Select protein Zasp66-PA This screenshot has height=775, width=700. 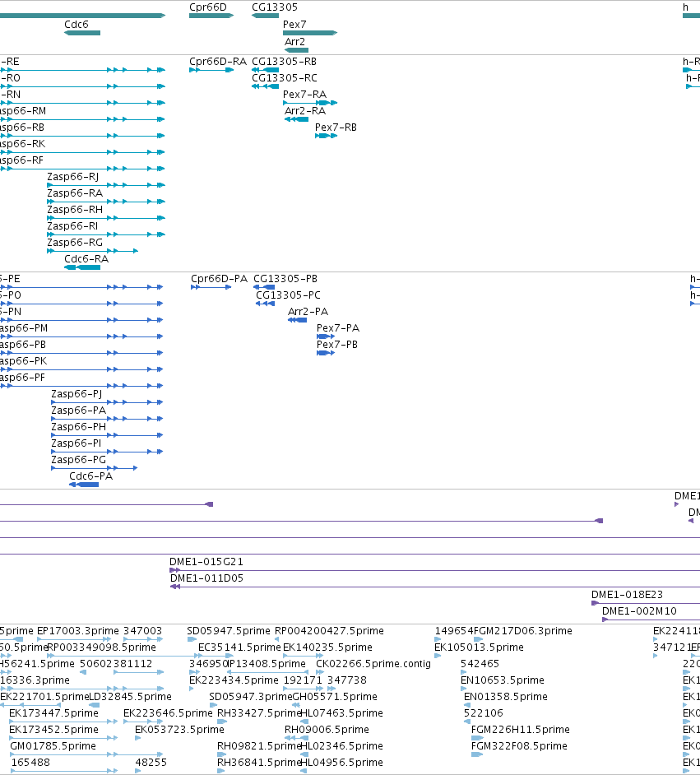78,411
